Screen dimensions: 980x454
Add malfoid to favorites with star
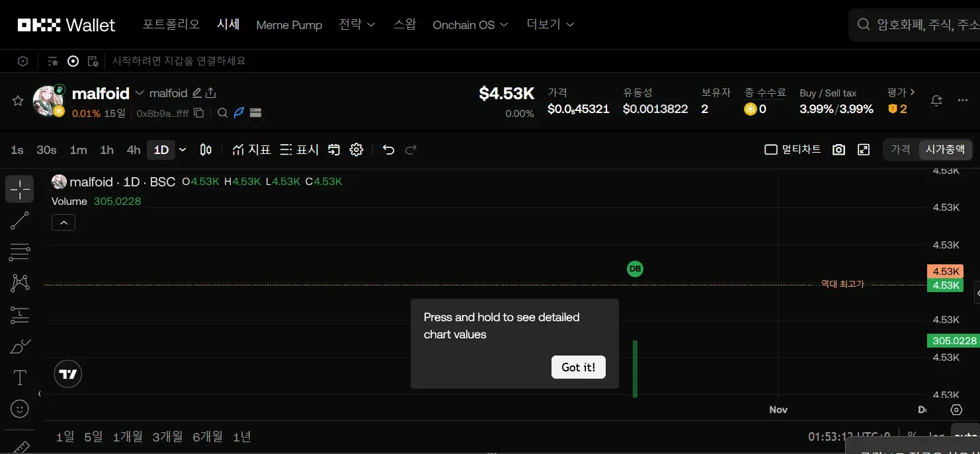[x=18, y=101]
